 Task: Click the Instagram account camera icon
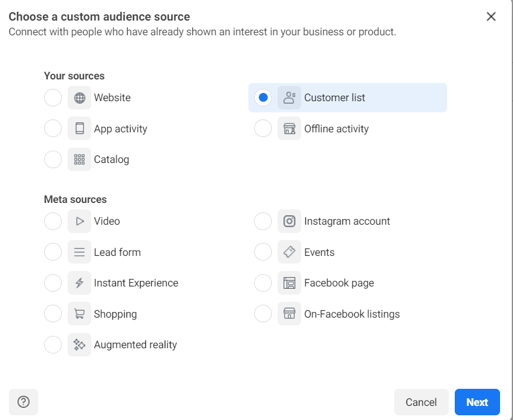[x=289, y=221]
